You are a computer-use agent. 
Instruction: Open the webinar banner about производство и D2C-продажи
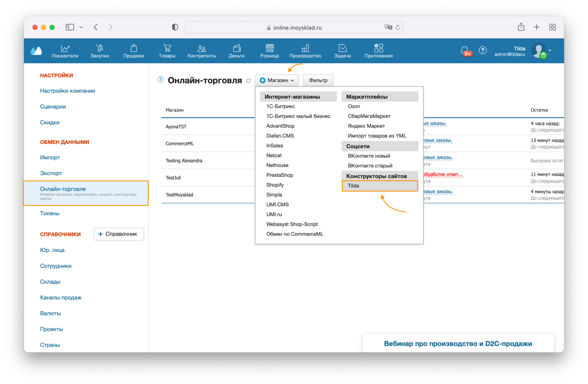click(458, 343)
